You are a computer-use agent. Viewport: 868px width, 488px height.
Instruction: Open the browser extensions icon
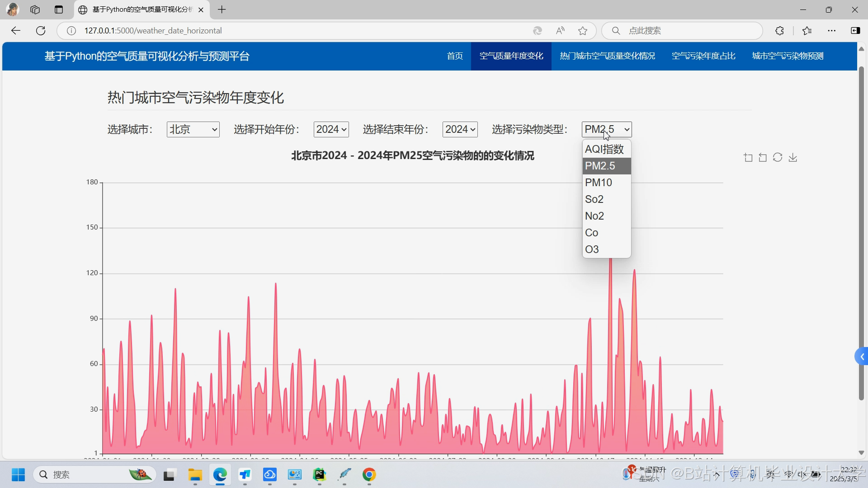pyautogui.click(x=780, y=31)
